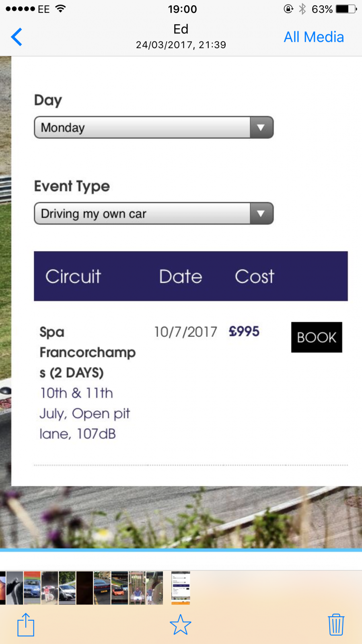Tap the Spa Francorchamps circuit name

pos(87,352)
